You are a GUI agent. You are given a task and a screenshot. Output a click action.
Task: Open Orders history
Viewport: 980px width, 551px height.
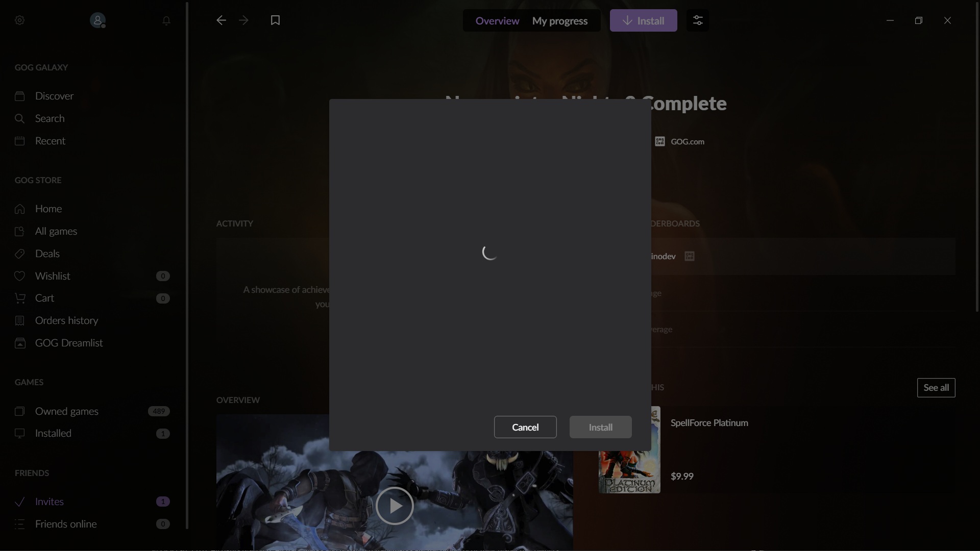(x=66, y=320)
